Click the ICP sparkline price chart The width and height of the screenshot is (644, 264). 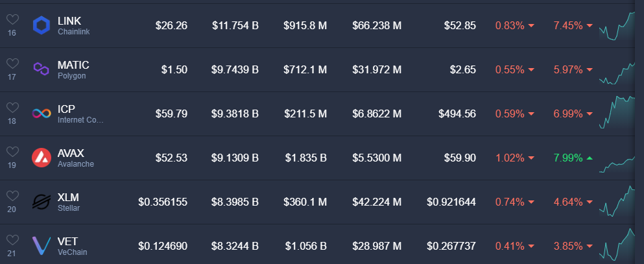point(617,112)
